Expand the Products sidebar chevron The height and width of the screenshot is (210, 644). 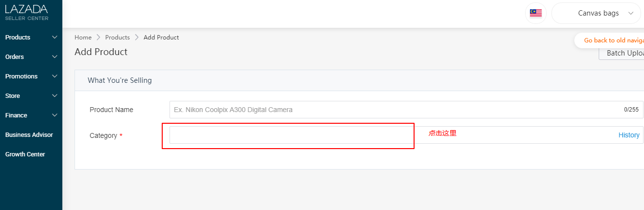click(x=55, y=37)
